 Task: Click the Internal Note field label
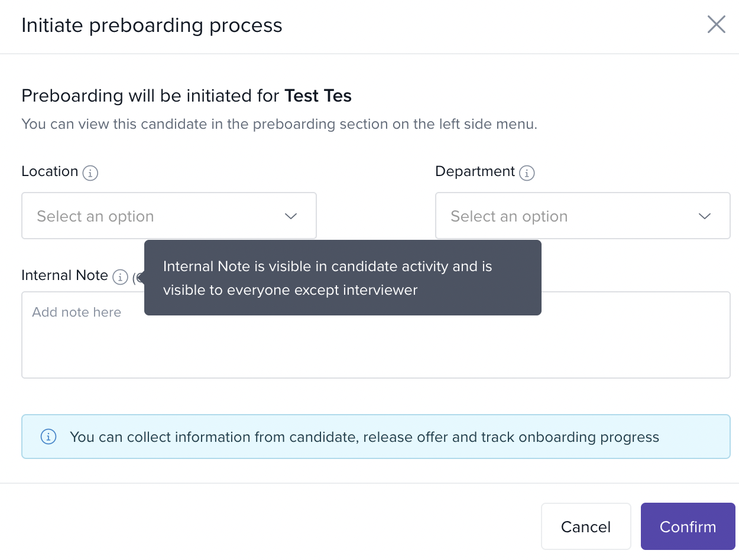tap(64, 275)
